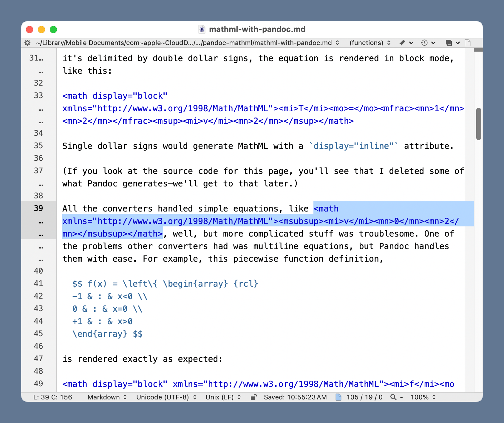Click the document statistics page icon
The height and width of the screenshot is (423, 504).
pyautogui.click(x=338, y=397)
